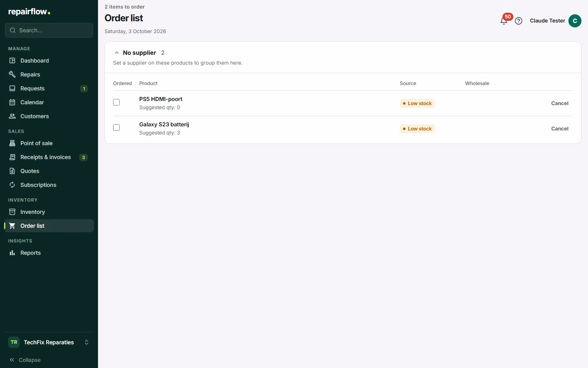The image size is (588, 368).
Task: Click the Calendar icon in sidebar
Action: tap(12, 102)
